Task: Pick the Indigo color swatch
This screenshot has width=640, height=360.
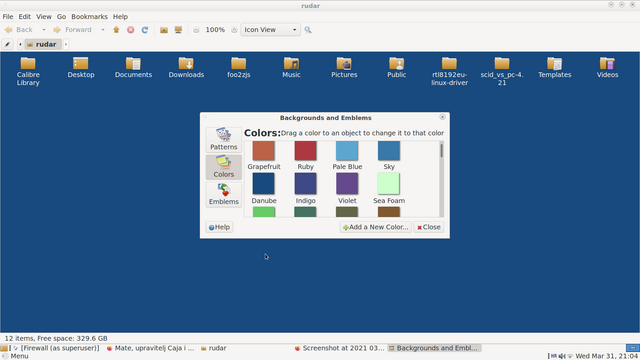Action: click(x=305, y=184)
